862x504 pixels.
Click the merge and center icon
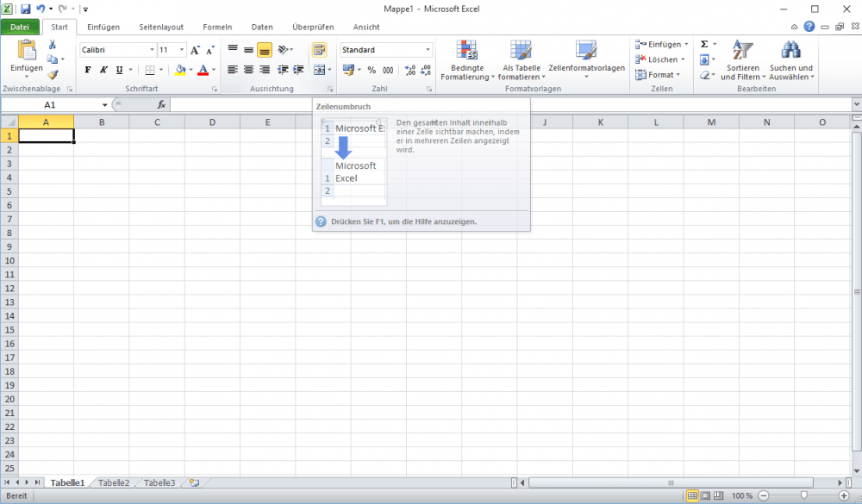pos(319,69)
